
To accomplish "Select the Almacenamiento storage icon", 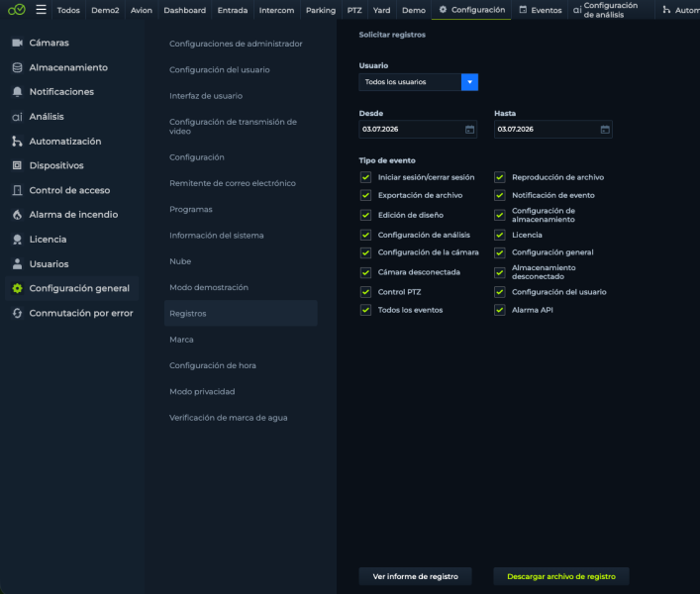I will pos(17,67).
